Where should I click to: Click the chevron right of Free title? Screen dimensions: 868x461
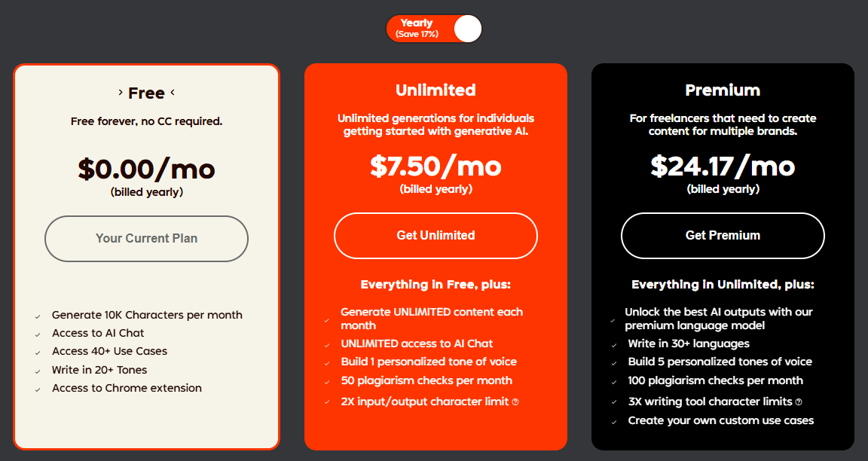click(x=173, y=93)
